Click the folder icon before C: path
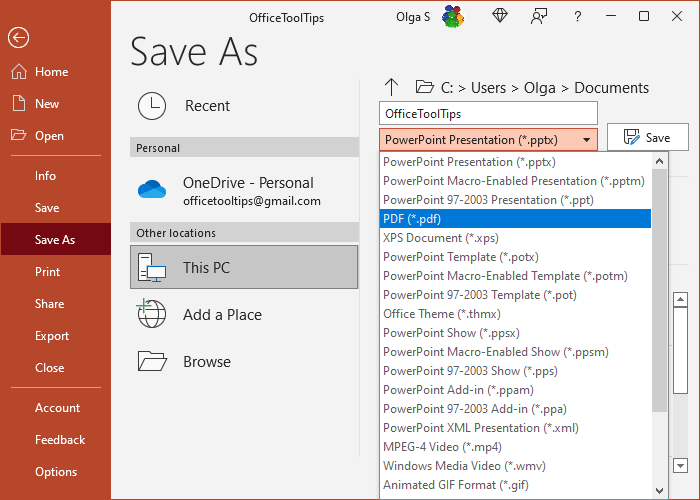The height and width of the screenshot is (500, 700). point(425,87)
